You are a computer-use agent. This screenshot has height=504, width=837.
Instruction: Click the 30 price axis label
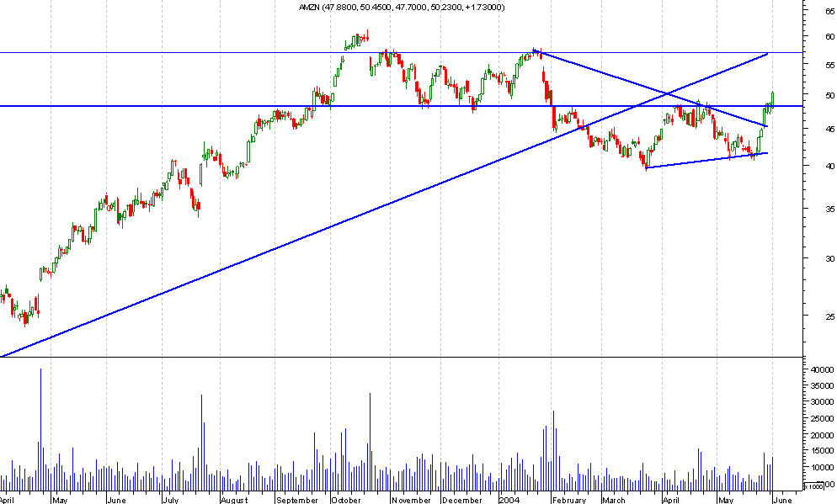tap(830, 258)
